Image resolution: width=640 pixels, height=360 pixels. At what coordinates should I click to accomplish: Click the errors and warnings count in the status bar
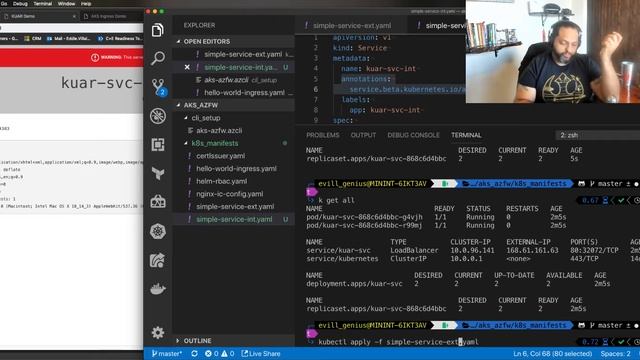220,353
